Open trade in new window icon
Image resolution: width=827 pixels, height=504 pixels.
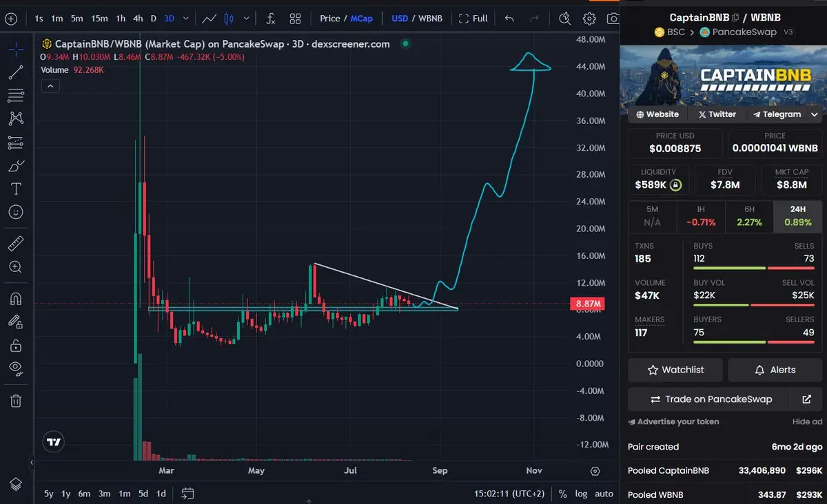(807, 399)
